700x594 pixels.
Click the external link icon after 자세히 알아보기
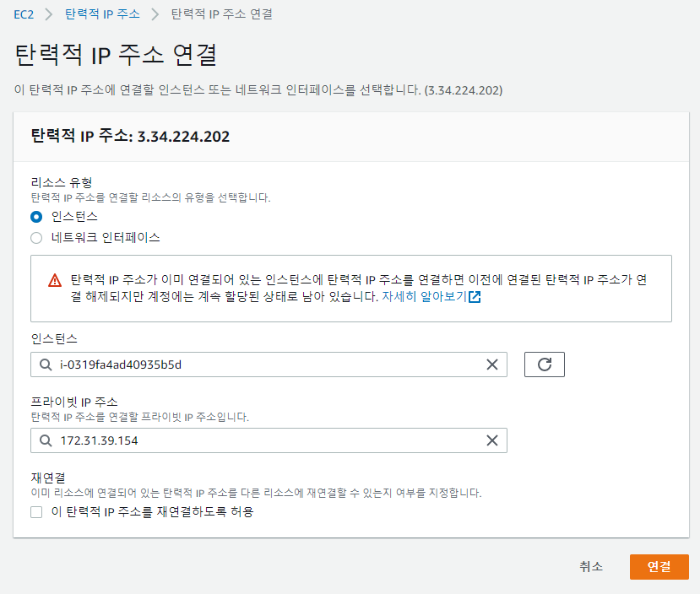(x=475, y=297)
